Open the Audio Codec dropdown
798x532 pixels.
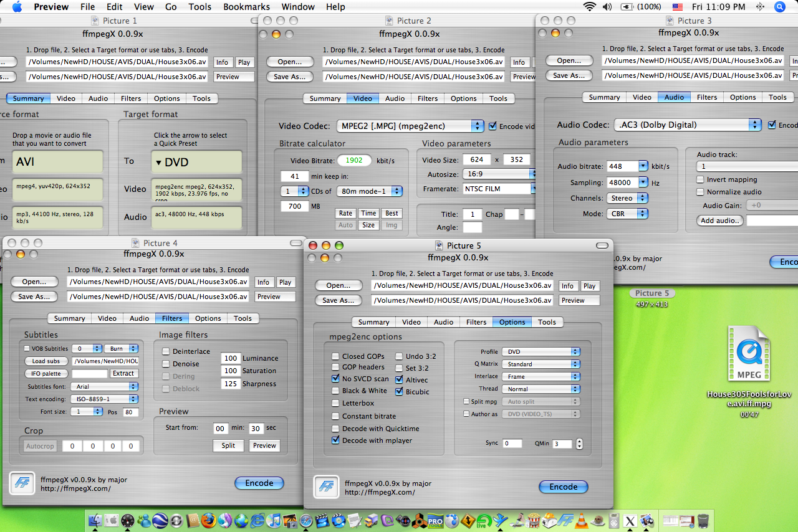[x=688, y=125]
